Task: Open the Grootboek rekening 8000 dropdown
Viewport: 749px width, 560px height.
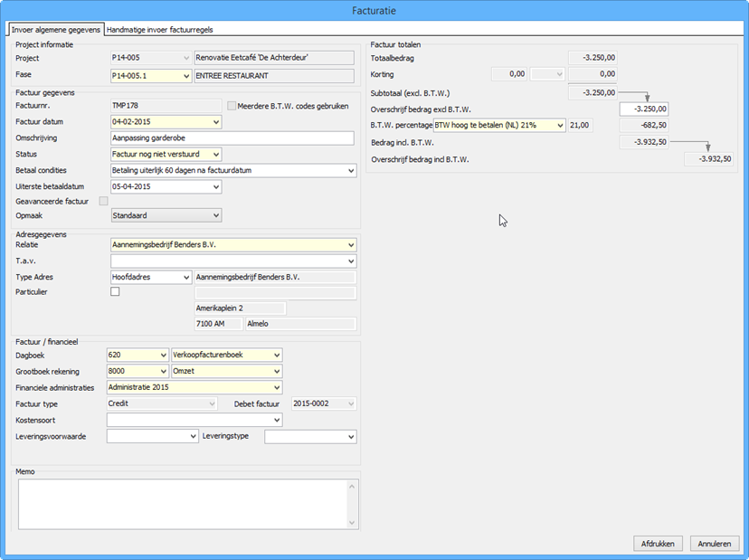Action: [164, 371]
